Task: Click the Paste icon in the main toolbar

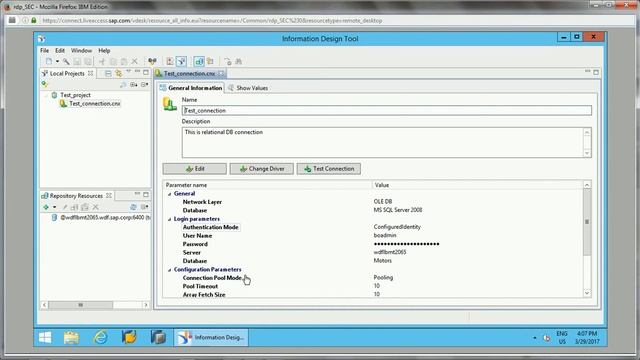Action: [124, 62]
